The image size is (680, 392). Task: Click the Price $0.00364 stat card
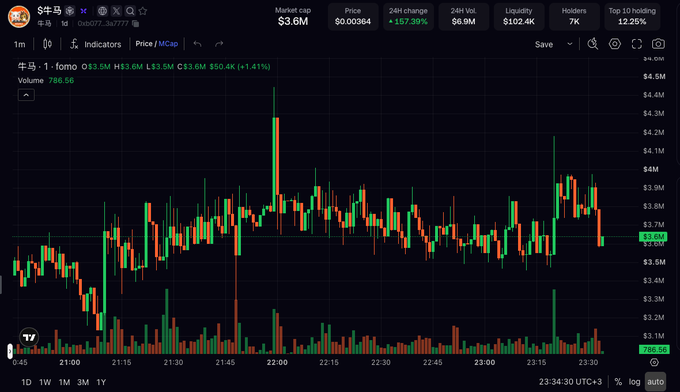353,16
